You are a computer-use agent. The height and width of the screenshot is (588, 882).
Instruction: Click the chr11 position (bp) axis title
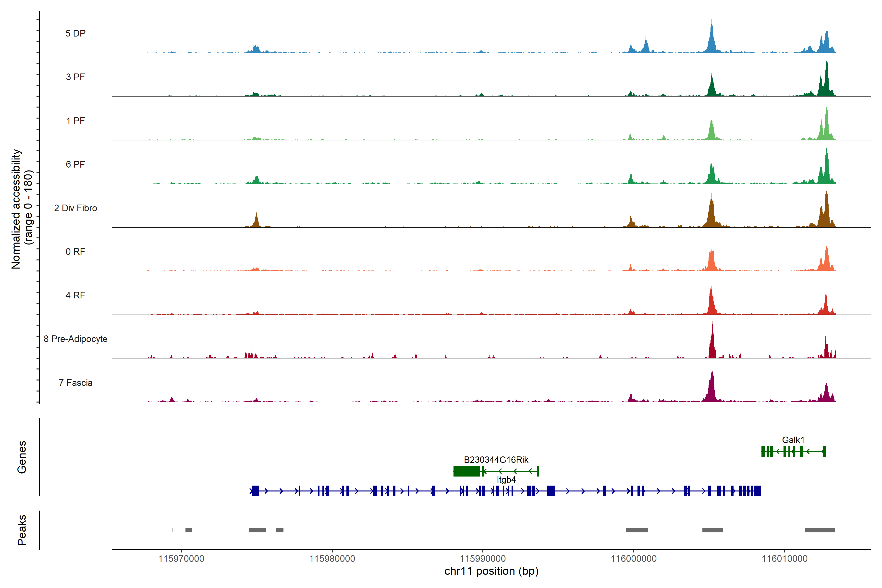point(491,571)
